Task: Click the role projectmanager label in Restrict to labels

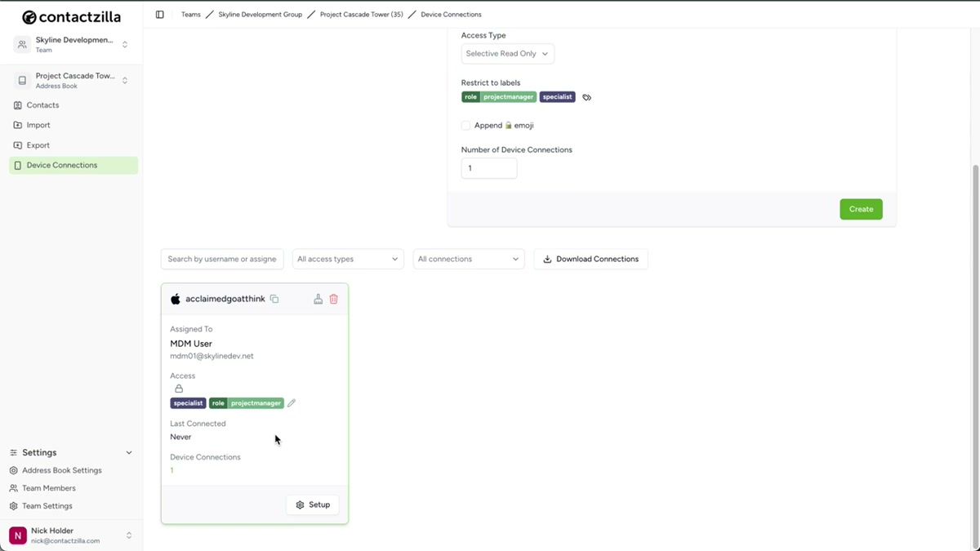Action: [499, 97]
